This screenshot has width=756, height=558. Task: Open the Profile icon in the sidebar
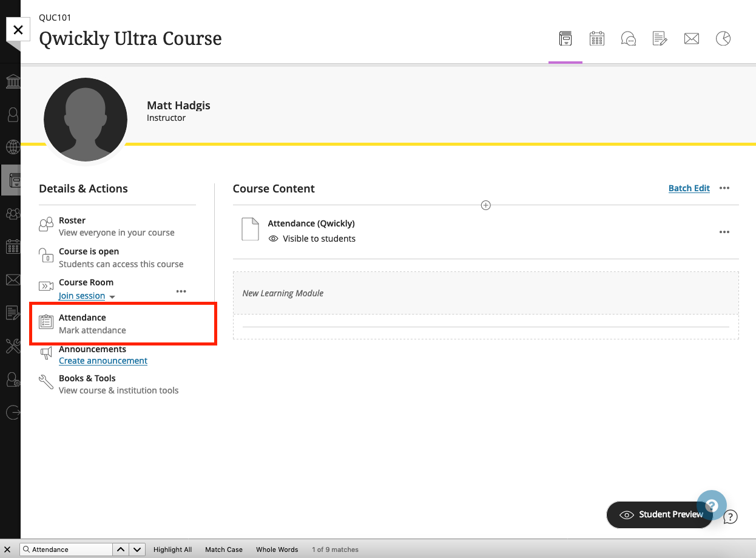click(x=12, y=114)
